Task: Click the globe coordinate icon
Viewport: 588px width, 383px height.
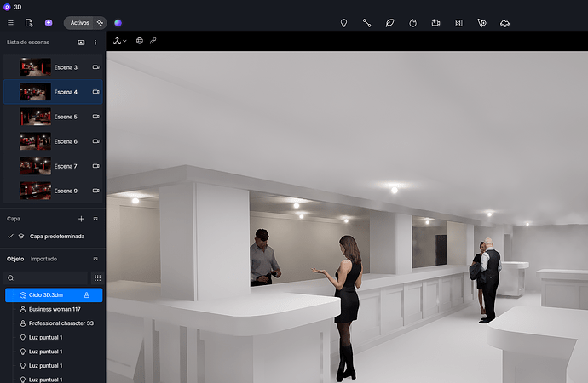Action: (140, 41)
